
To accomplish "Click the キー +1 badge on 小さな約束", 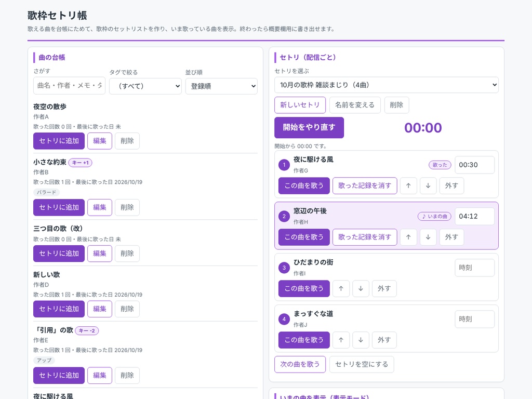I will click(81, 163).
